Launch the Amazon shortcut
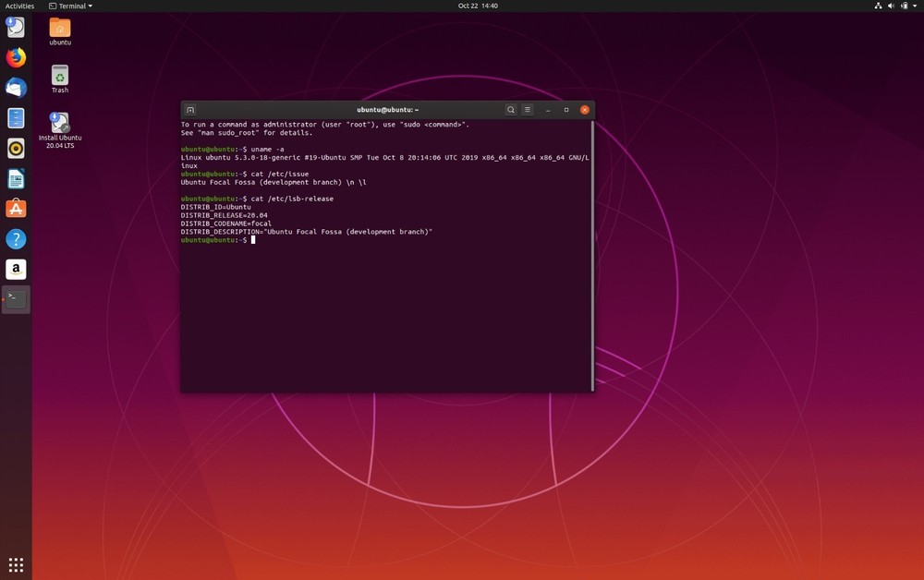Image resolution: width=924 pixels, height=580 pixels. (x=15, y=269)
